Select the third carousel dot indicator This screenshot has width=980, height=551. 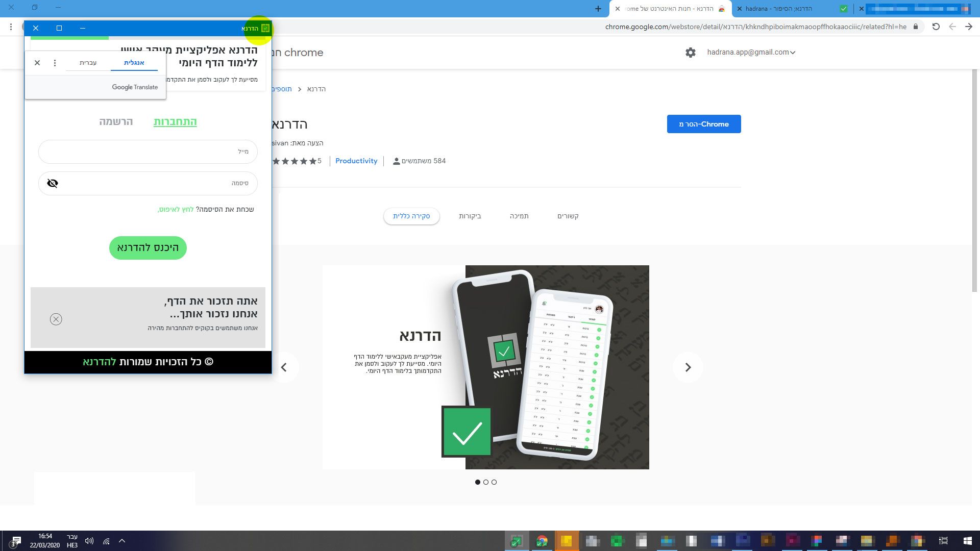tap(494, 482)
